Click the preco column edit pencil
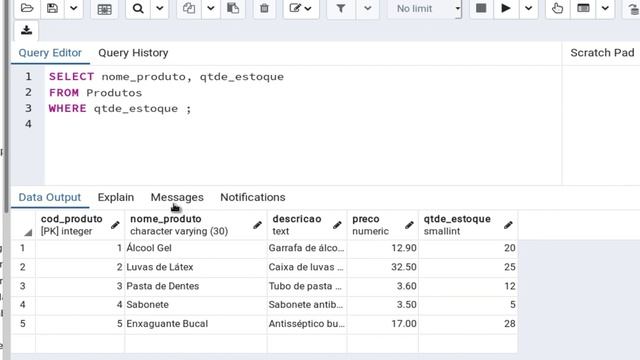This screenshot has width=640, height=360. 409,225
